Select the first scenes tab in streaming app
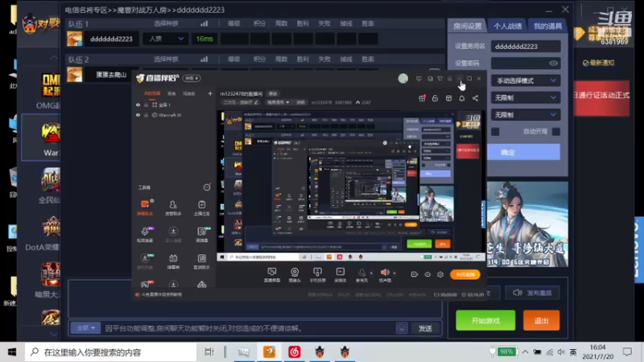644x362 pixels. pyautogui.click(x=152, y=93)
